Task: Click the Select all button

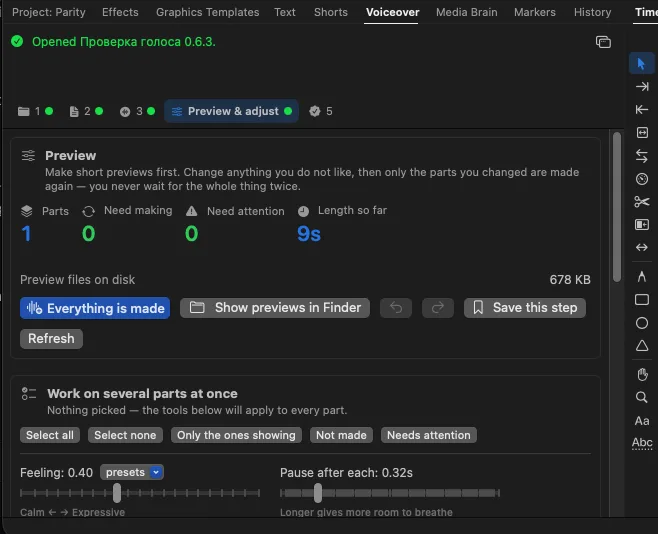Action: [x=50, y=435]
